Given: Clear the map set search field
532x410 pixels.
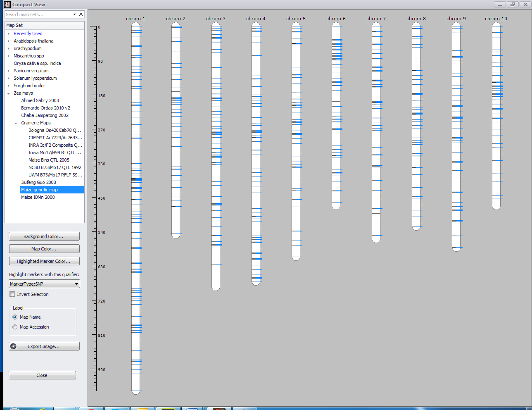Looking at the screenshot, I should pos(81,14).
